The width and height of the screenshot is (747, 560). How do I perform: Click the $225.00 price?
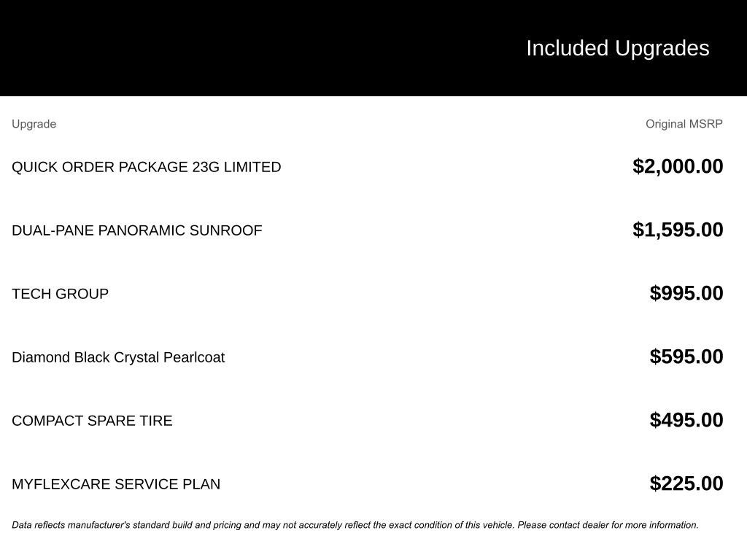686,483
